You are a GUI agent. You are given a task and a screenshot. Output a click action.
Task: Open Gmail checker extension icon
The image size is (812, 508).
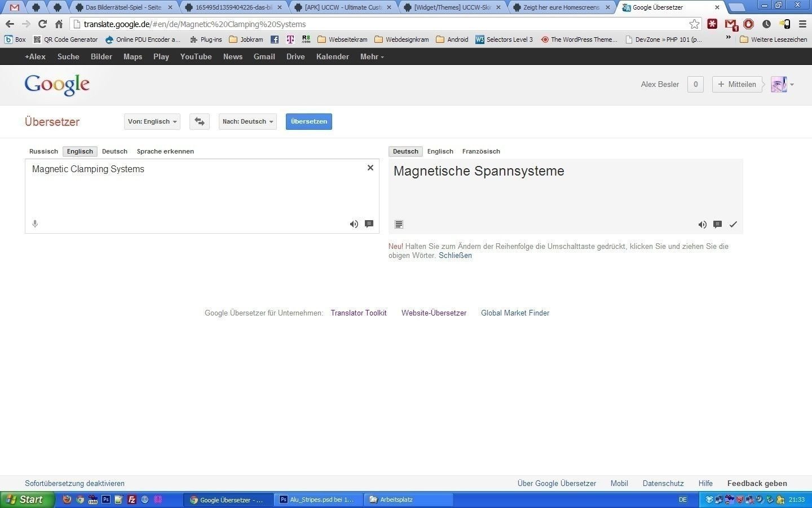click(731, 24)
